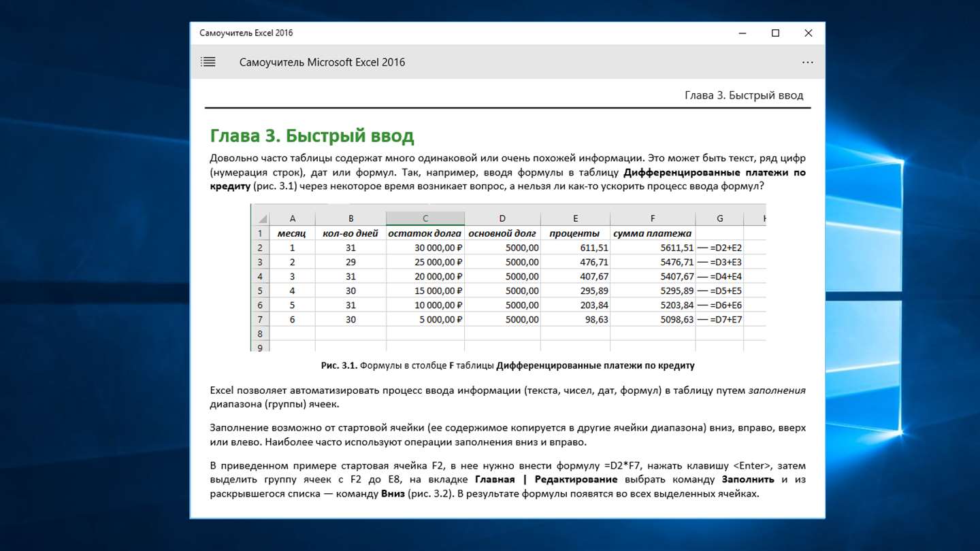980x551 pixels.
Task: Click the payment sum "5098,63"
Action: pos(677,319)
